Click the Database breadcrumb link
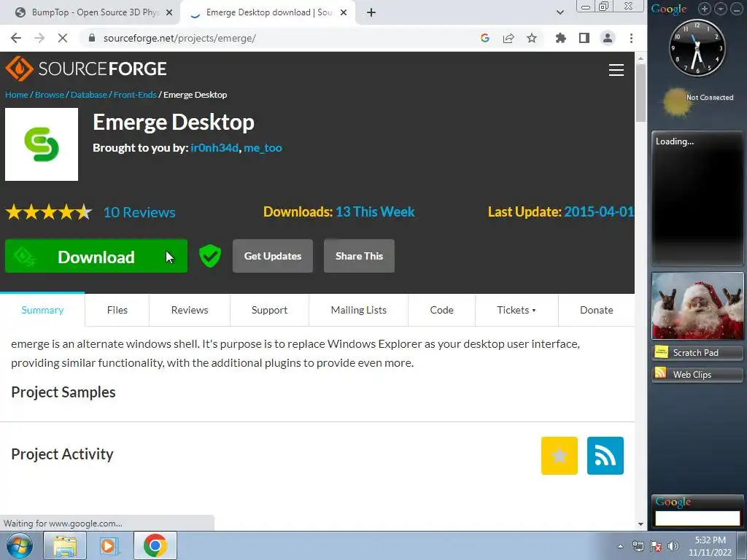The width and height of the screenshot is (747, 560). [x=88, y=95]
